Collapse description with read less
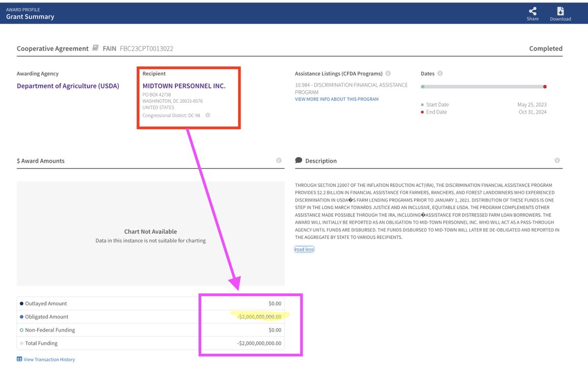This screenshot has width=588, height=368. 304,249
